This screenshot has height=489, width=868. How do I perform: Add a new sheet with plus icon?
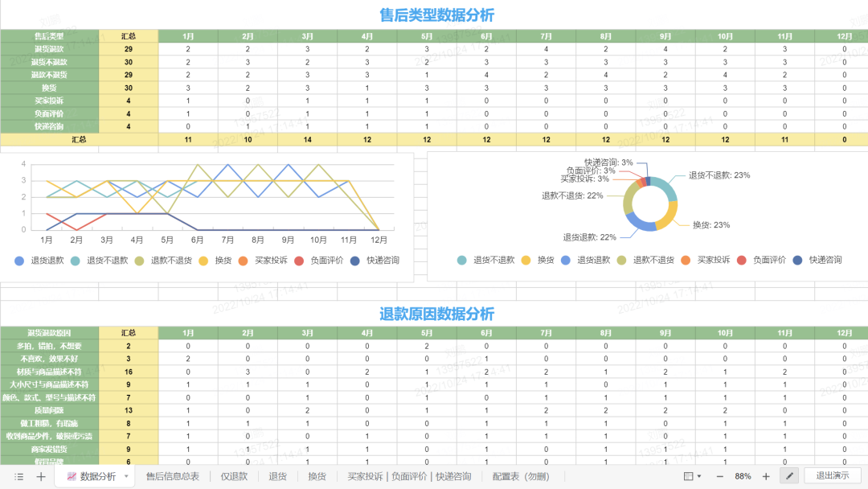click(x=41, y=476)
